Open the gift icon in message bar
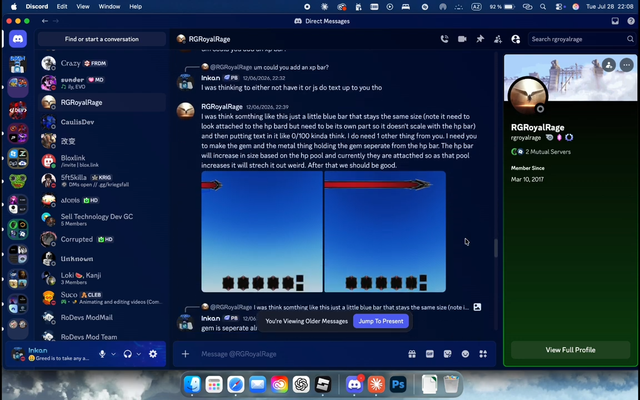The height and width of the screenshot is (400, 640). click(412, 354)
